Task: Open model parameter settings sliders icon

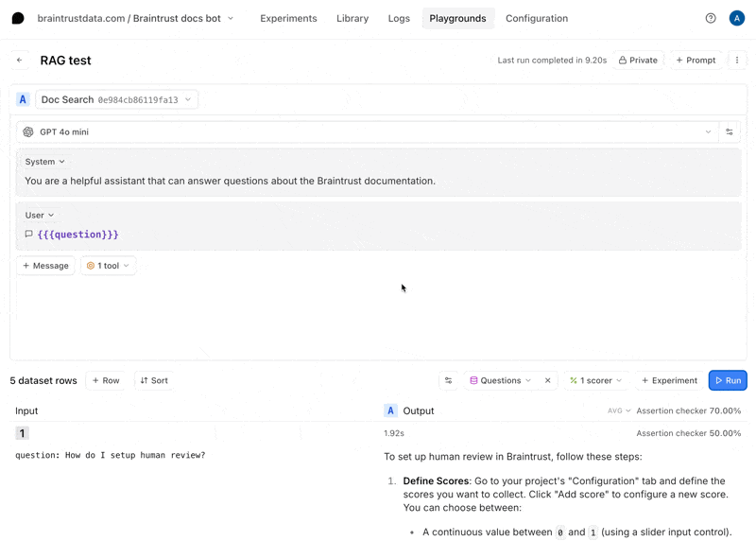Action: (x=730, y=132)
